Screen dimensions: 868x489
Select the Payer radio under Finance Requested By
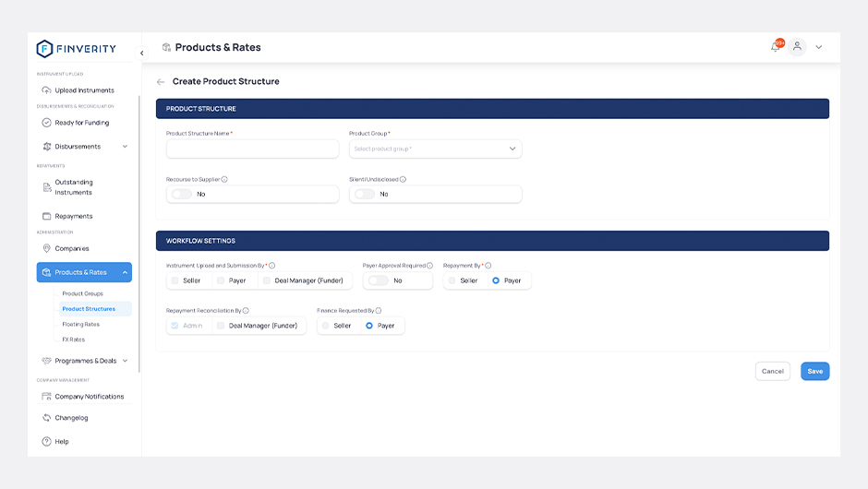(x=369, y=326)
